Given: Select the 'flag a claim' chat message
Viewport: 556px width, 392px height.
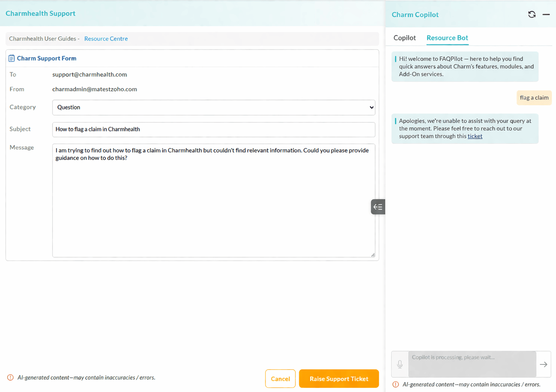Looking at the screenshot, I should click(534, 98).
